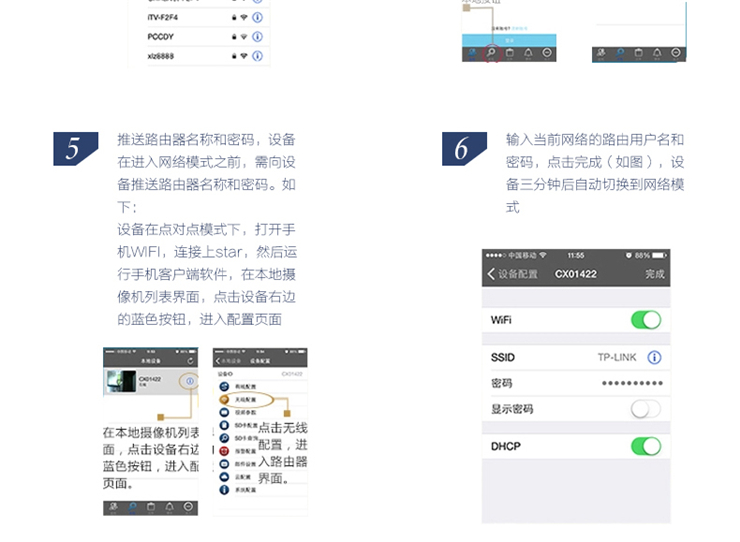Toggle the DHCP switch
Viewport: 740px width, 542px height.
click(646, 446)
